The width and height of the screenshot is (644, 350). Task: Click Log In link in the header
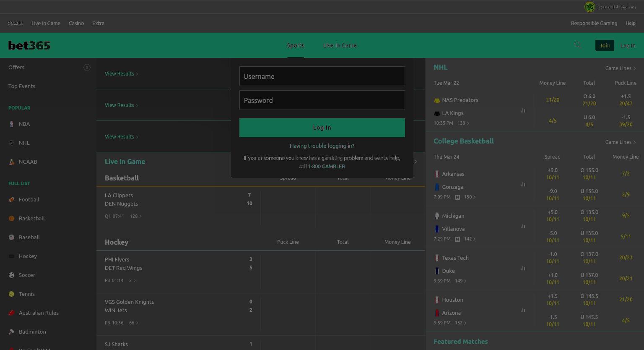[628, 45]
